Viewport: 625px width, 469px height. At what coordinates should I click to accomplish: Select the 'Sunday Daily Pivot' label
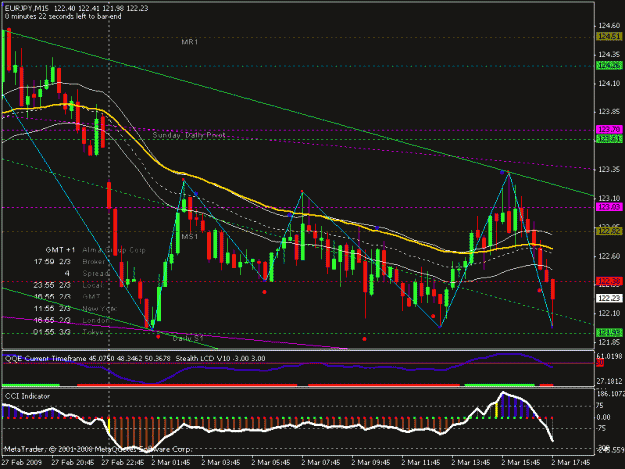[x=189, y=135]
